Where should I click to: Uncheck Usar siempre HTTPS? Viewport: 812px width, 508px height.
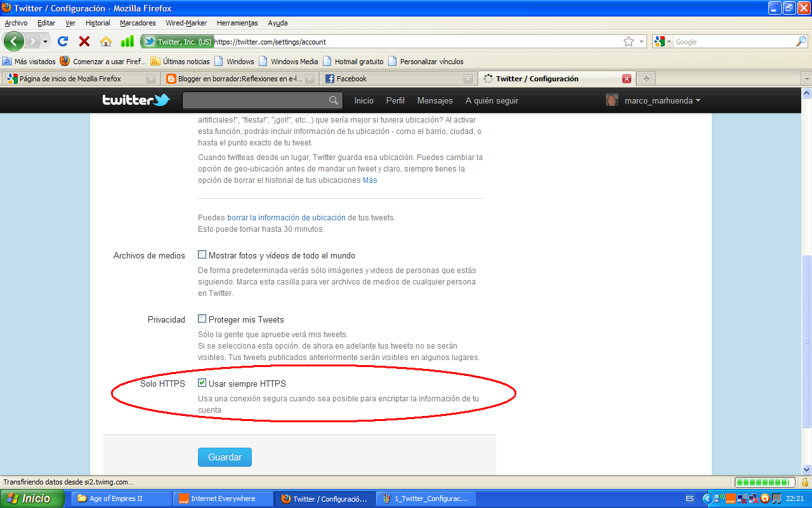202,383
